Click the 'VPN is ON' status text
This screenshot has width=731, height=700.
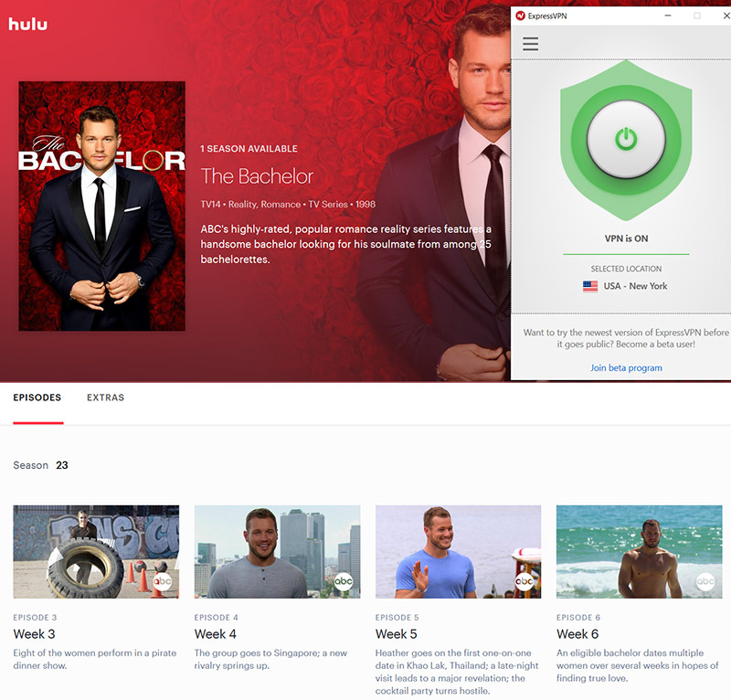pyautogui.click(x=626, y=239)
